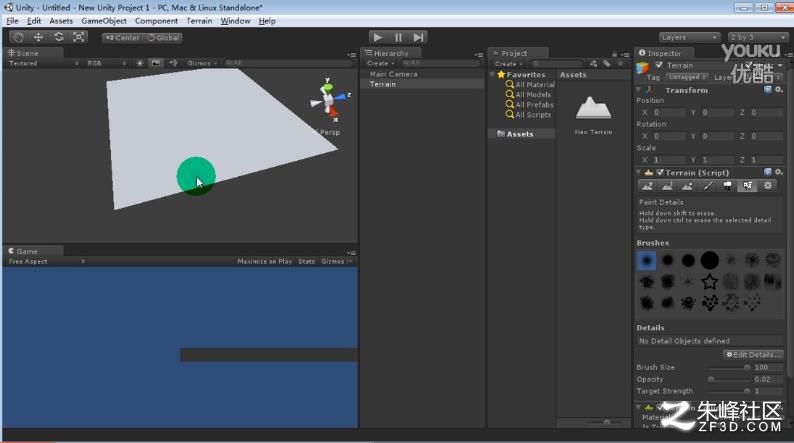Select All Prefabs in Favorites
Image resolution: width=794 pixels, height=443 pixels.
coord(534,104)
